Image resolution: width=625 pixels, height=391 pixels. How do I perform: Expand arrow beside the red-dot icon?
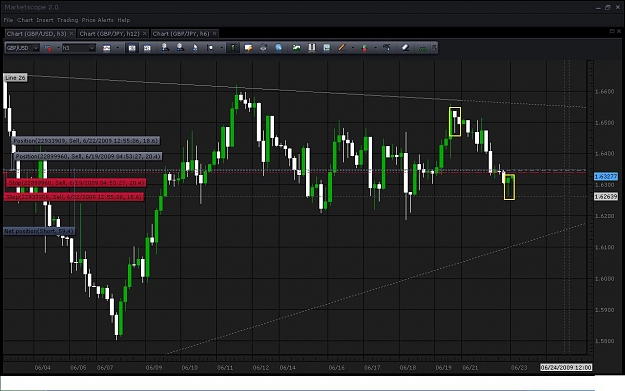pos(59,48)
